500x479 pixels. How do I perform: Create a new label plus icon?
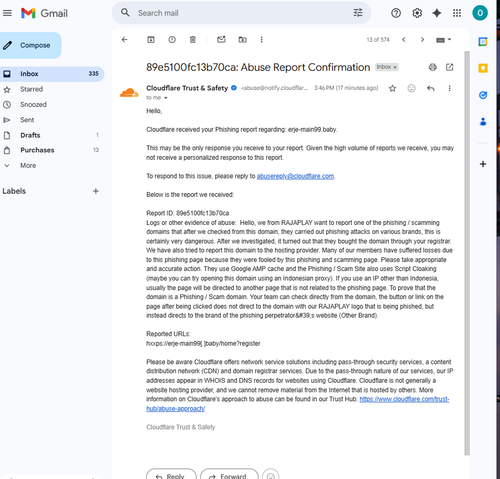pos(96,191)
